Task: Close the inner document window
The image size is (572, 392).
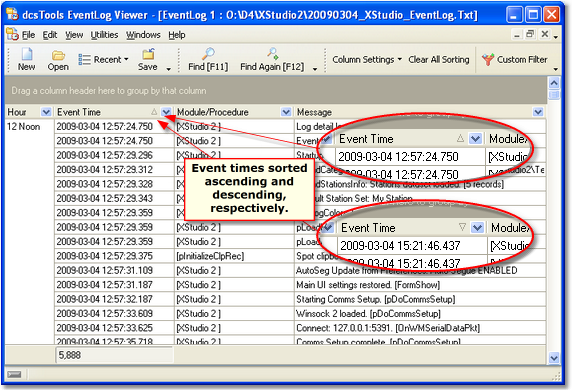Action: point(545,34)
